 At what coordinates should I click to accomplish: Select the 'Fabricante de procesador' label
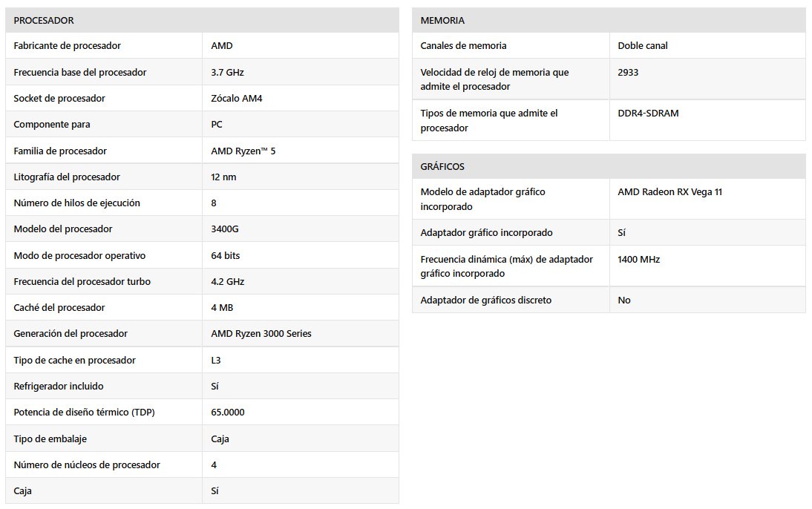pyautogui.click(x=67, y=46)
